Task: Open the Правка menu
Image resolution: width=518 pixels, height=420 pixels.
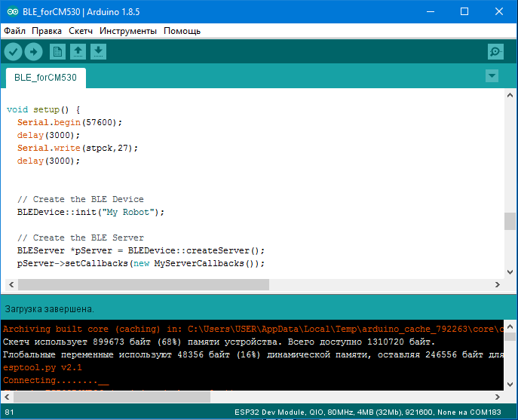Action: [x=47, y=31]
